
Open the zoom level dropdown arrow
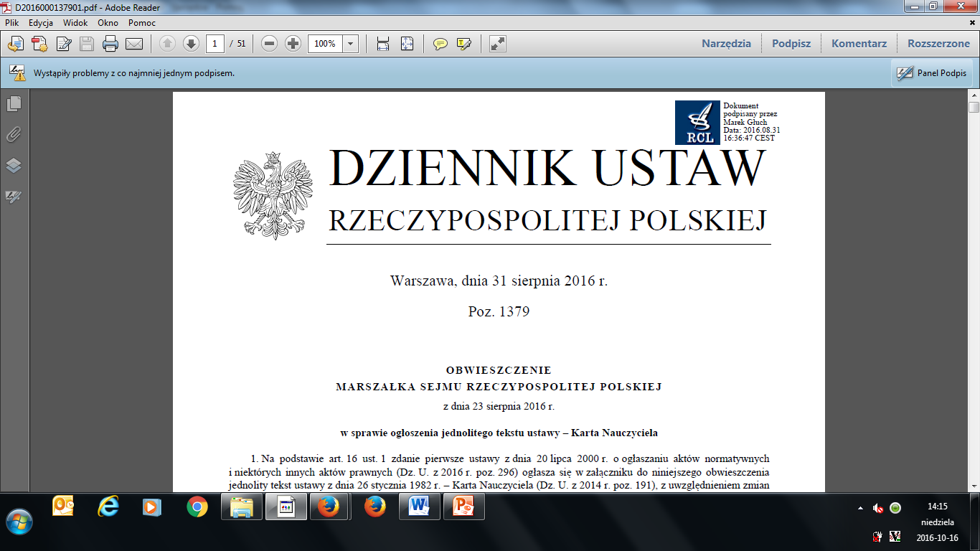click(351, 44)
